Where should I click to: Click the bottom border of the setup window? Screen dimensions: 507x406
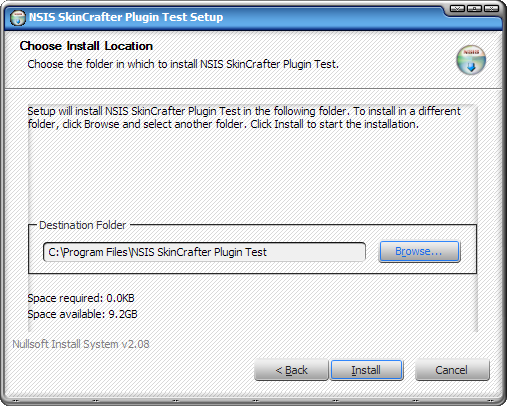pyautogui.click(x=253, y=401)
